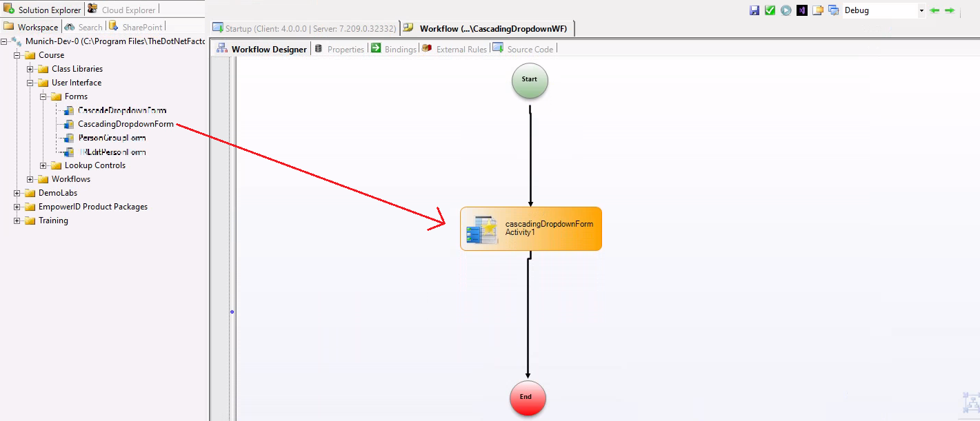This screenshot has height=421, width=980.
Task: Select the Class Libraries tree item
Action: 77,69
